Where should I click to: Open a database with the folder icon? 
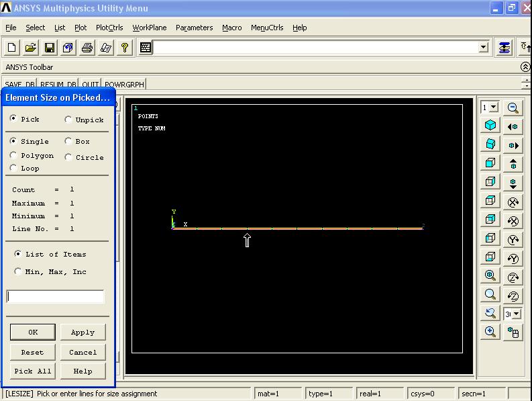(x=31, y=48)
